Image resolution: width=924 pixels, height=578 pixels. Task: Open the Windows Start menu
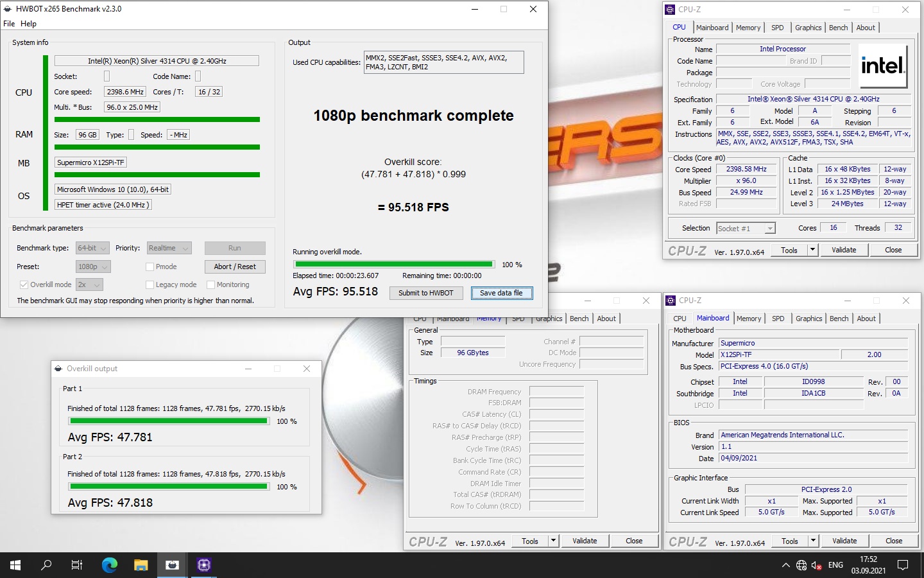[x=15, y=565]
